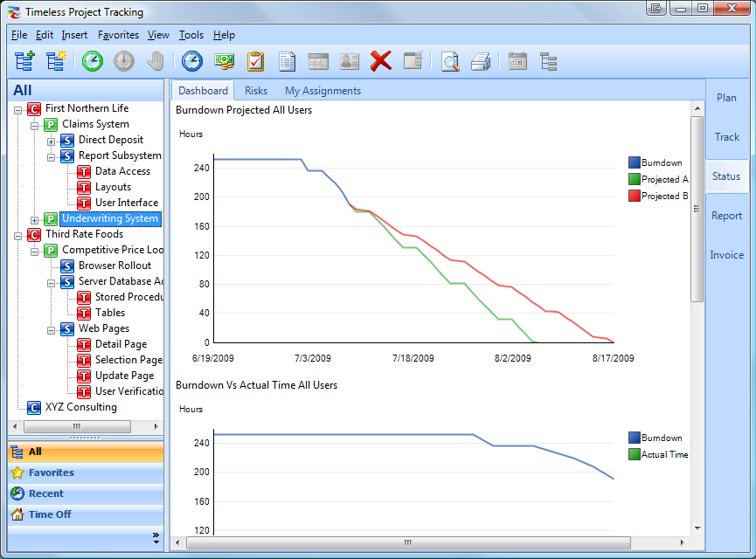Click the add tree item icon with green plus
This screenshot has width=756, height=559.
(24, 61)
